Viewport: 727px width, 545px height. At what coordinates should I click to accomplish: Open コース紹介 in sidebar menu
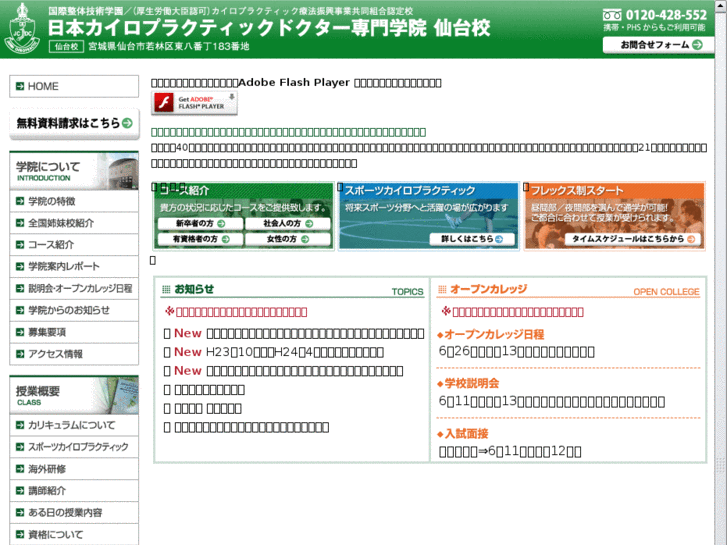[x=74, y=245]
